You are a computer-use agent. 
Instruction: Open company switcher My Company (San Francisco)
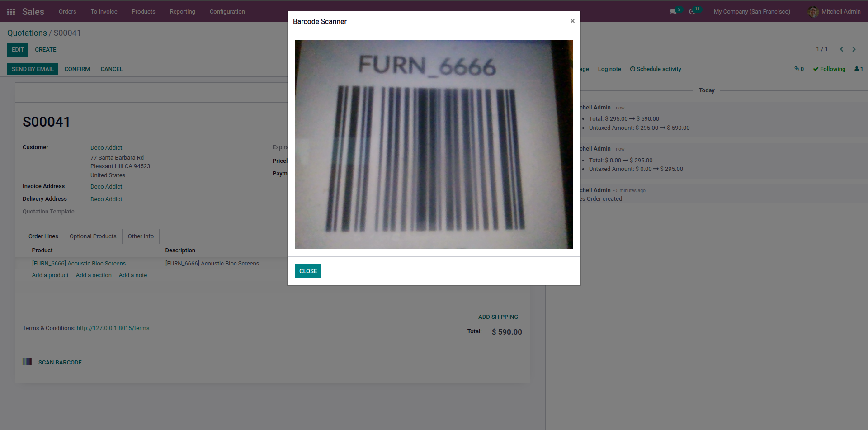pyautogui.click(x=752, y=12)
